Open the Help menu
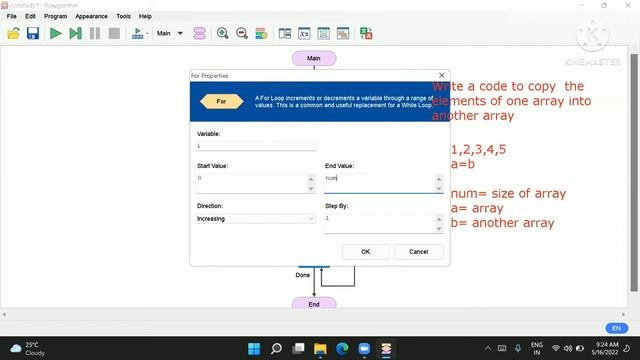This screenshot has height=360, width=640. tap(145, 16)
